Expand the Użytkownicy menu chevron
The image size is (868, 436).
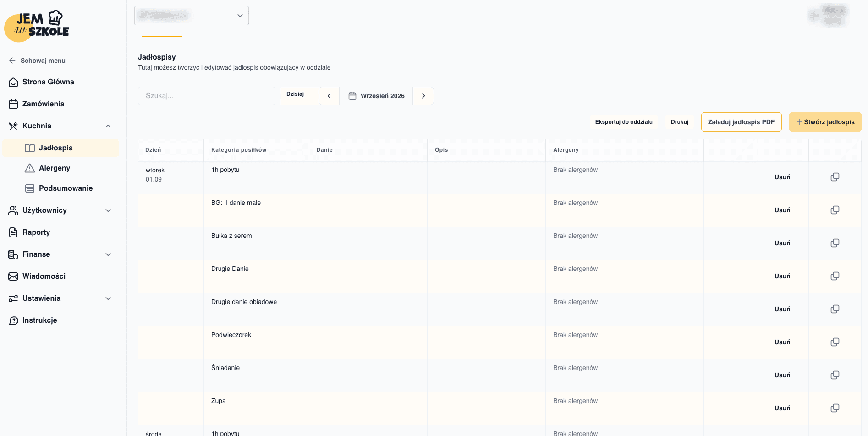coord(108,210)
